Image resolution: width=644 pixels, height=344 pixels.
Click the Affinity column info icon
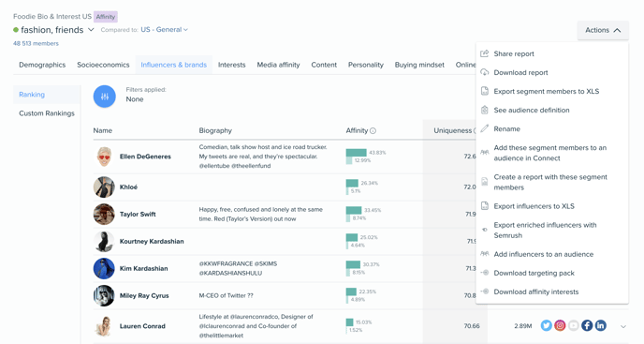coord(373,131)
